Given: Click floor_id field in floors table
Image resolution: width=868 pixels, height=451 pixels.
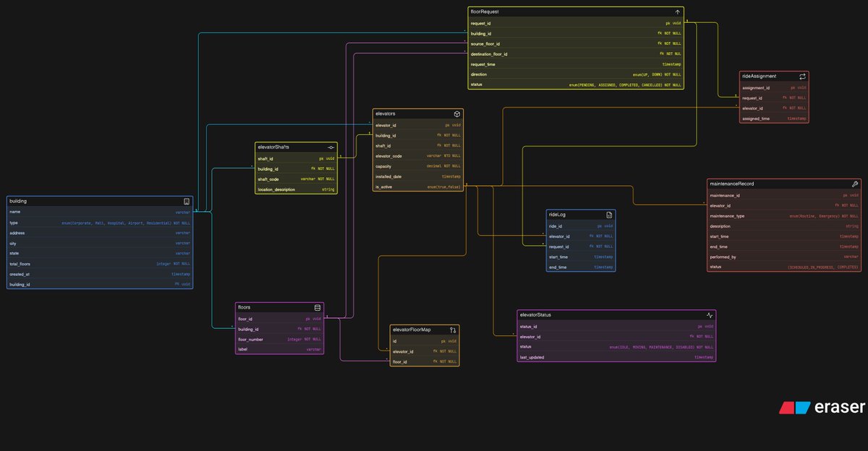Looking at the screenshot, I should click(x=279, y=319).
